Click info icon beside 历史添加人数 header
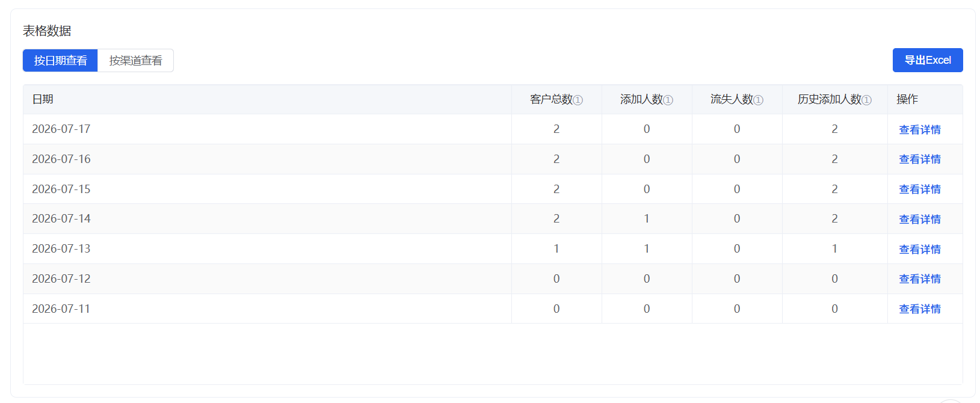This screenshot has height=403, width=980. tap(867, 100)
